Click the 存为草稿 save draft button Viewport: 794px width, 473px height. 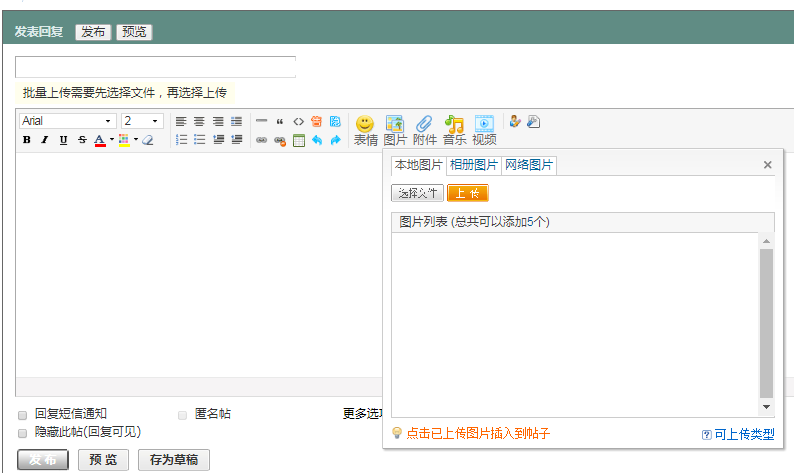pyautogui.click(x=174, y=460)
